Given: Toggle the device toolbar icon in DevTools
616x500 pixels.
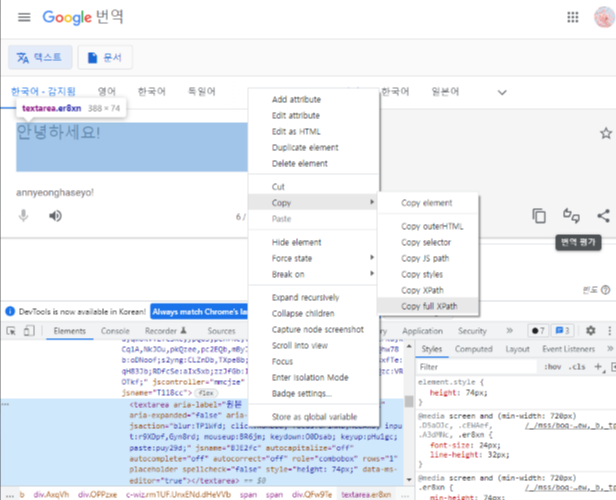Looking at the screenshot, I should 29,331.
